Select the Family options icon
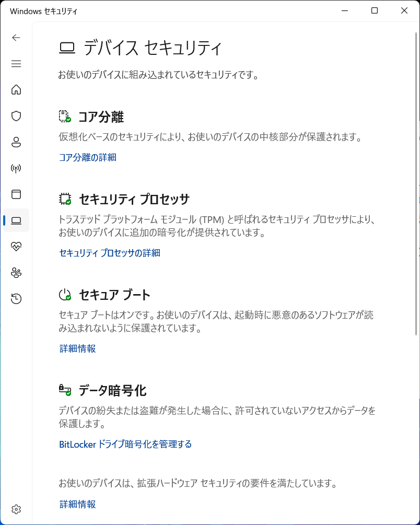 click(16, 272)
